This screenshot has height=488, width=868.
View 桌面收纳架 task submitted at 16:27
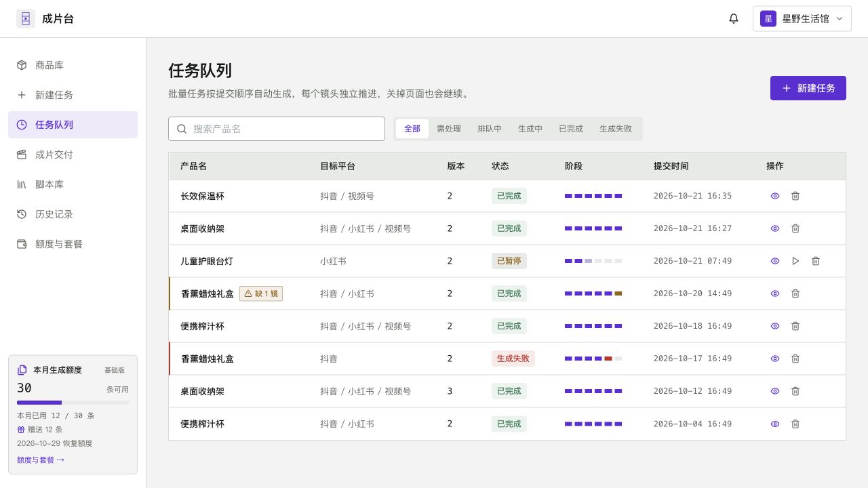[x=775, y=228]
